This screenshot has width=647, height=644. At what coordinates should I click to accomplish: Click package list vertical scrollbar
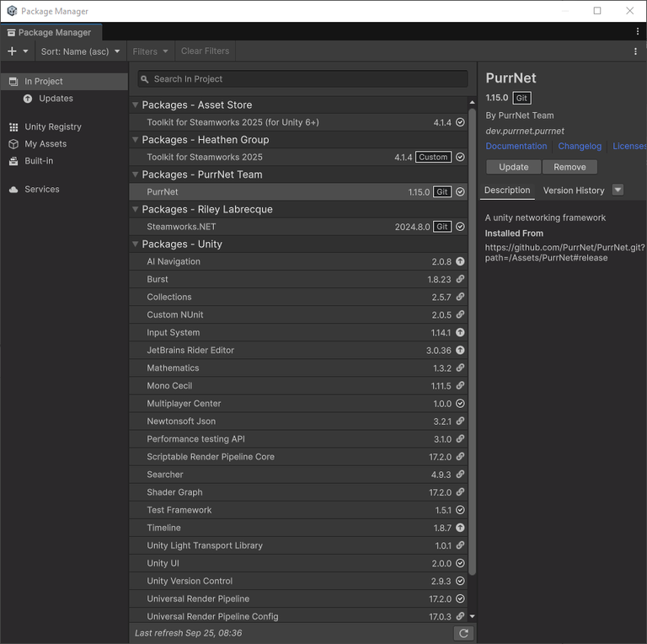(473, 342)
